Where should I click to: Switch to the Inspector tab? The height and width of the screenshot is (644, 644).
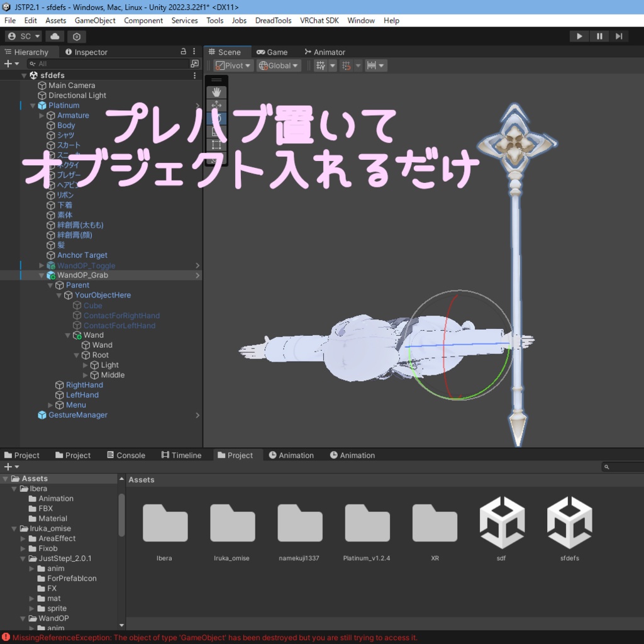tap(86, 52)
